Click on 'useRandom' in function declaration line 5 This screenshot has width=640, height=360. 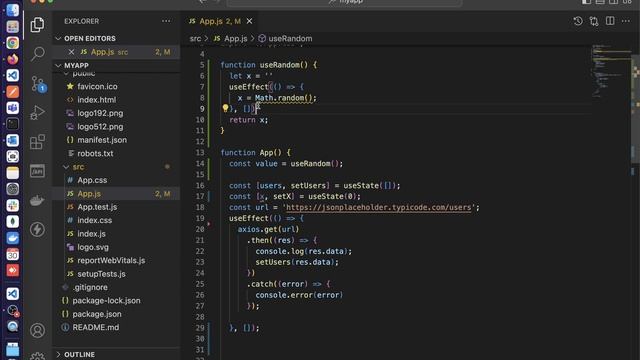click(x=280, y=65)
